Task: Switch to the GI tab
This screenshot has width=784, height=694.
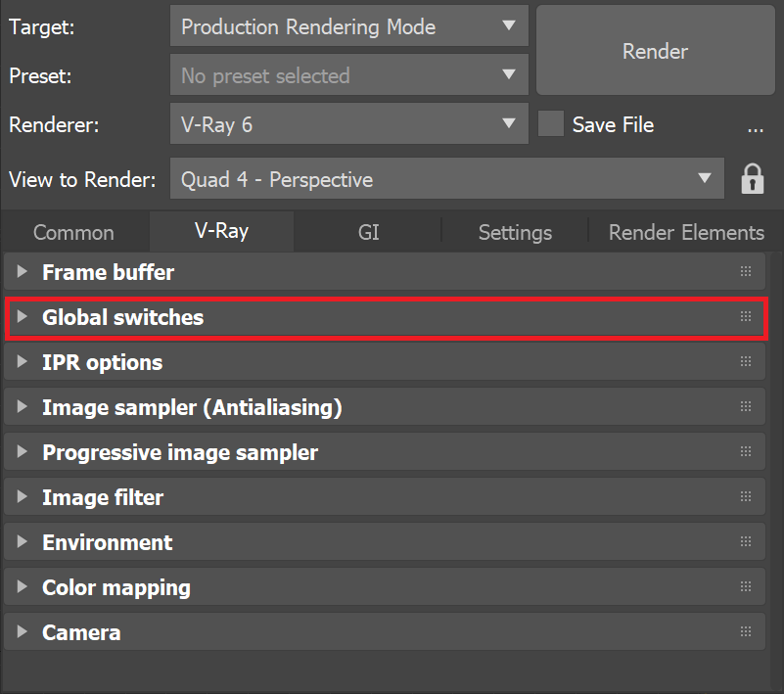Action: (368, 232)
